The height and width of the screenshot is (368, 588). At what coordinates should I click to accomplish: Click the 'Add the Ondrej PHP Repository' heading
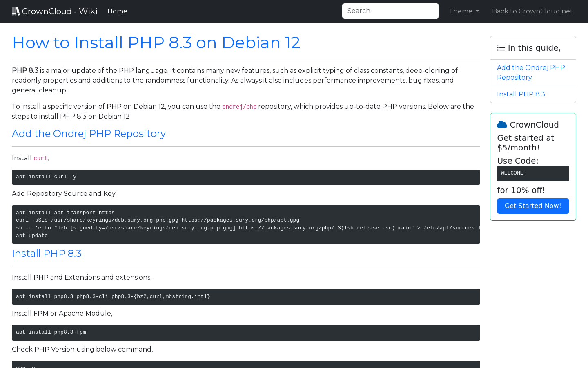tap(89, 134)
